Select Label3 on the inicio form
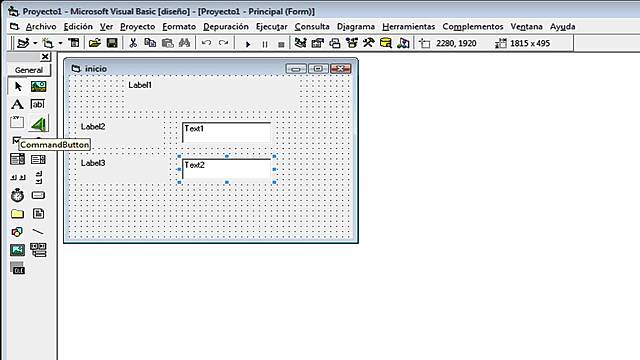640x360 pixels. 123,169
